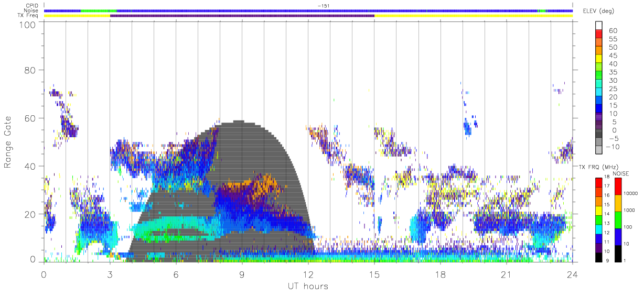Click the 45 label on the ELEV colorbar

[x=614, y=56]
